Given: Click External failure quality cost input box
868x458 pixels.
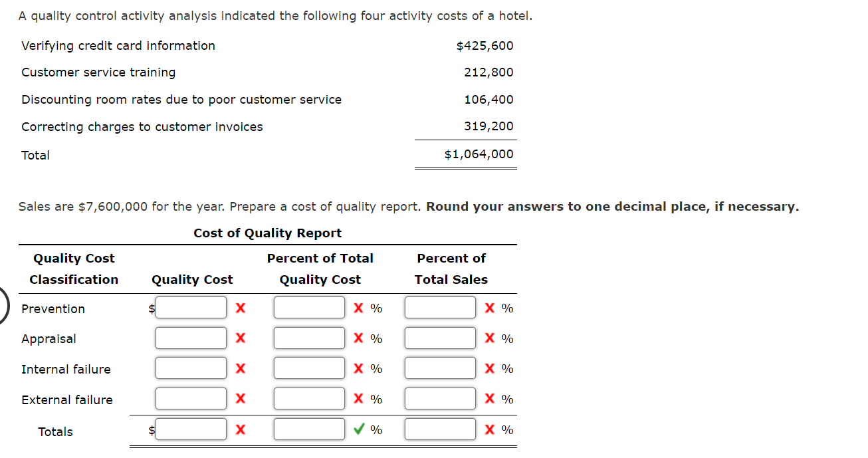Looking at the screenshot, I should tap(191, 398).
